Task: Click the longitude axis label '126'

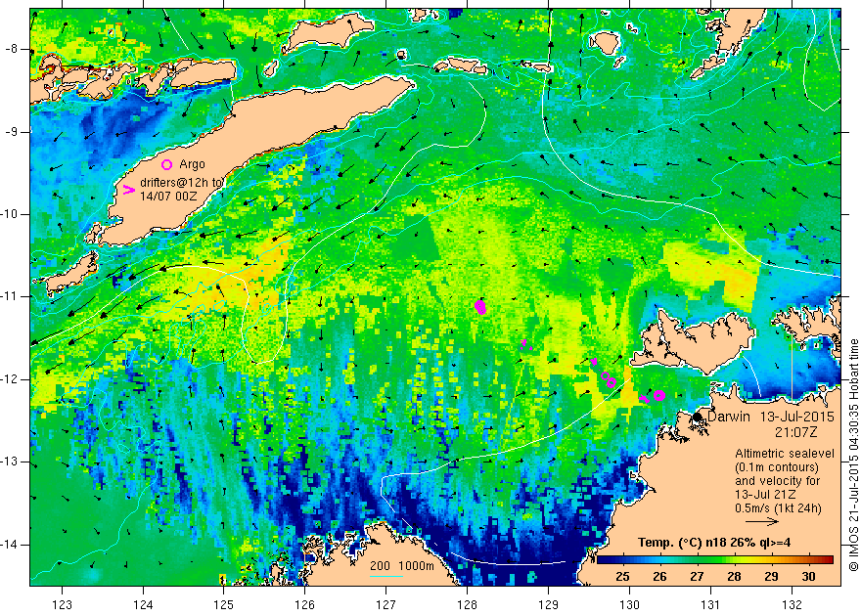Action: tap(304, 604)
